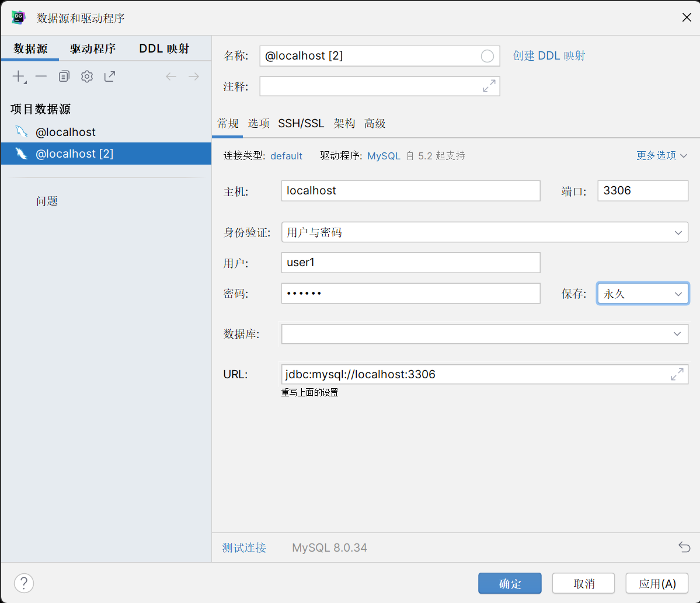The image size is (700, 603).
Task: Select the @localhost [2] data source
Action: click(106, 154)
